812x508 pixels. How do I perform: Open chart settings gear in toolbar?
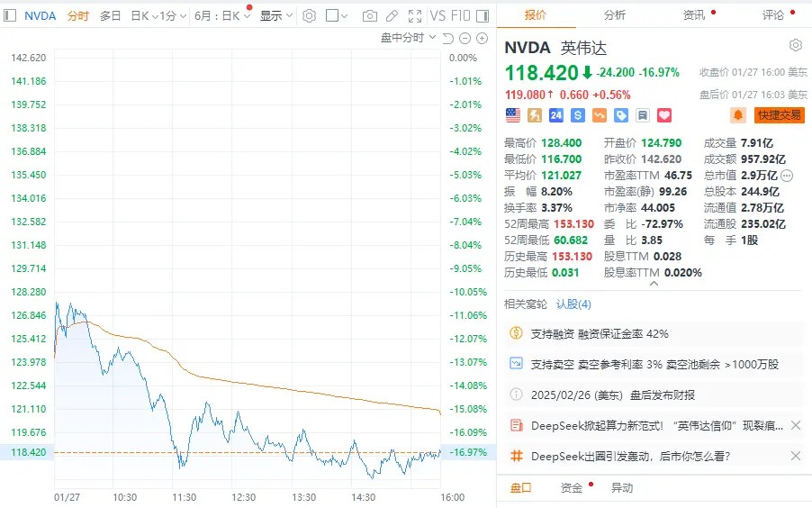click(309, 16)
